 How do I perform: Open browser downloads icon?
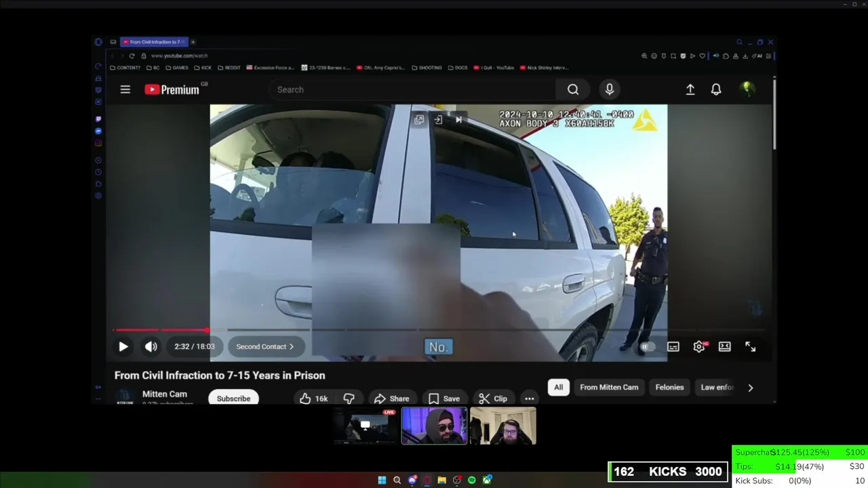[x=745, y=56]
